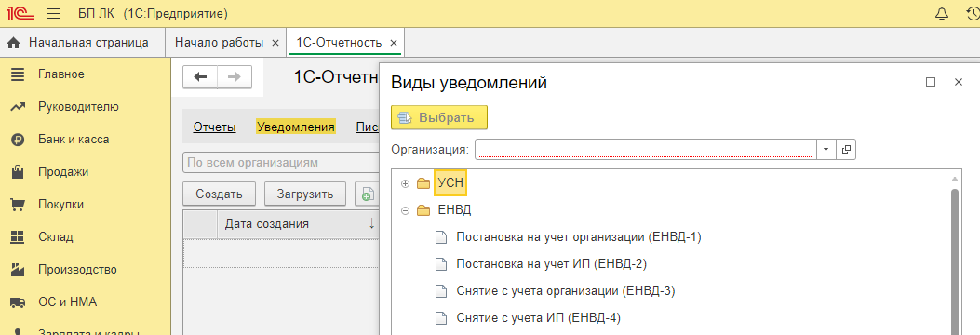Collapse the ЕНВД folder node

coord(405,210)
